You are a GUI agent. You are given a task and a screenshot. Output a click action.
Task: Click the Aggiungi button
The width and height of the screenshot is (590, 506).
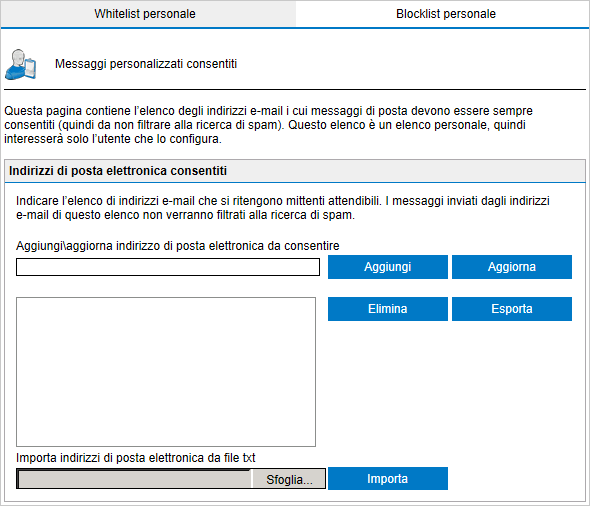(x=388, y=267)
